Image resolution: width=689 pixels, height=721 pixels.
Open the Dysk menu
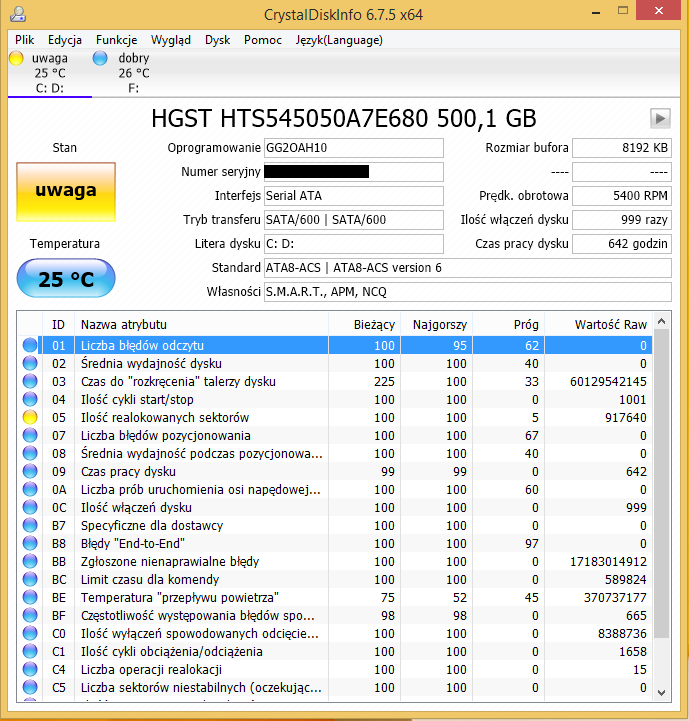coord(218,40)
